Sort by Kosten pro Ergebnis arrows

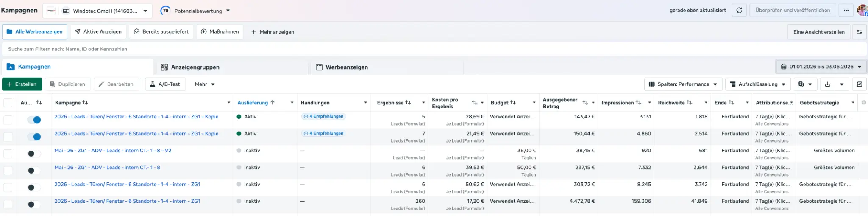474,103
